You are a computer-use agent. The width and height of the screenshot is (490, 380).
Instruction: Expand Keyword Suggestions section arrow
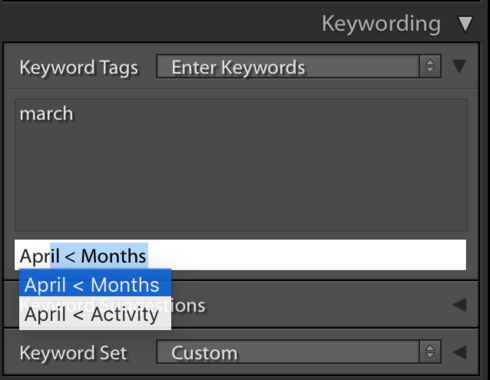pyautogui.click(x=460, y=305)
